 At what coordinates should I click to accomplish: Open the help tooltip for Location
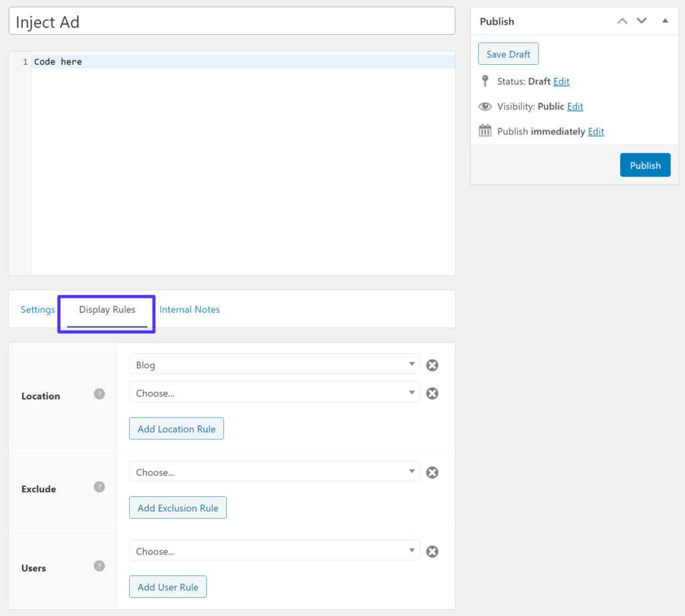[x=99, y=395]
